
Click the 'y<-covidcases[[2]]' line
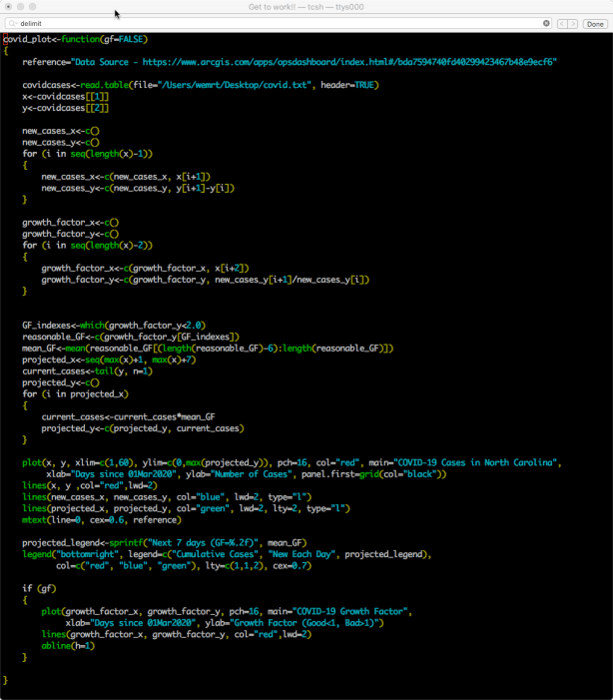point(66,108)
